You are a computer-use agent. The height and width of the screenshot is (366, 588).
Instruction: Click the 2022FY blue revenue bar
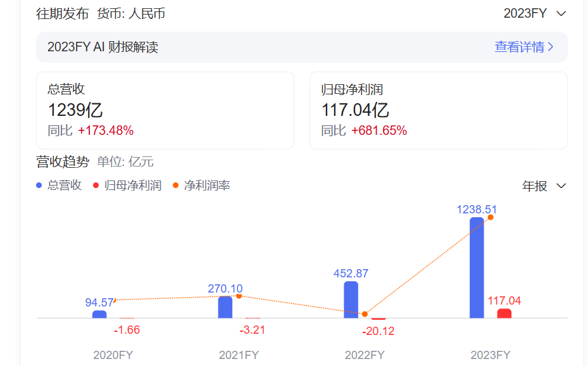(x=351, y=300)
